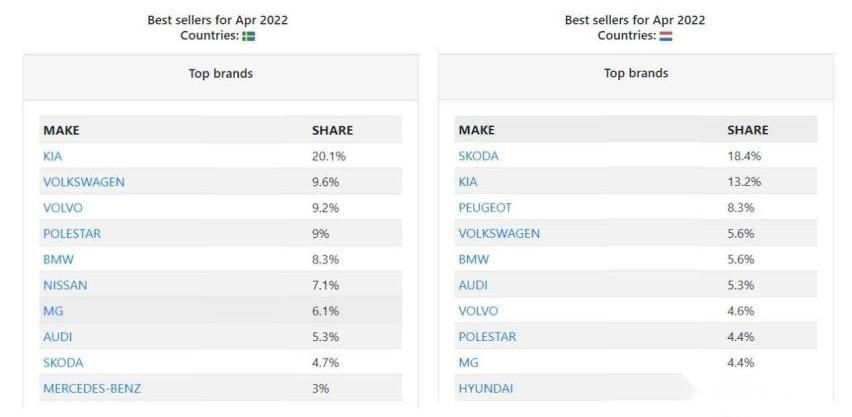852x417 pixels.
Task: Select the VOLVO make in Sweden list
Action: pos(62,208)
